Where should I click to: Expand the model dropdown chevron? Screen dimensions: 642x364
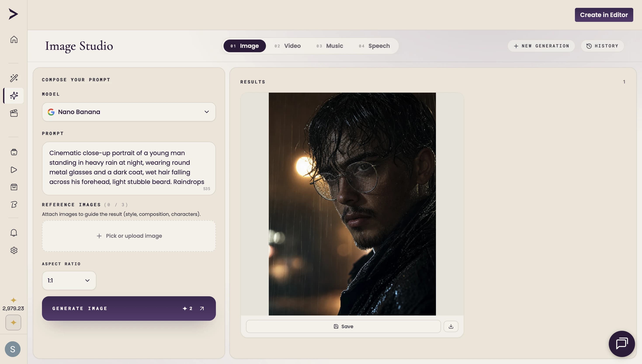pos(206,112)
